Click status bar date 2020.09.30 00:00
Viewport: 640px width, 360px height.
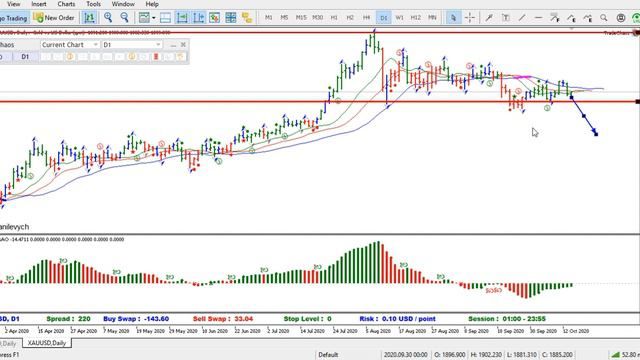405,355
